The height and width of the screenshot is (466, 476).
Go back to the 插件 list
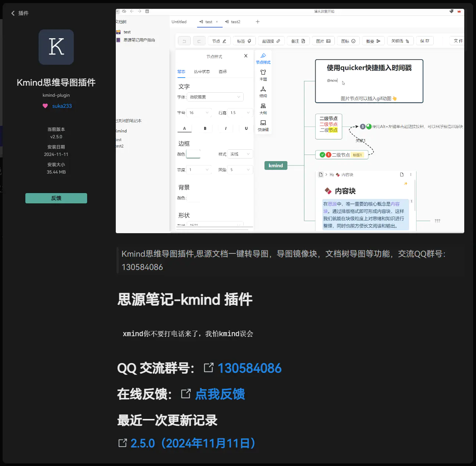click(x=19, y=13)
